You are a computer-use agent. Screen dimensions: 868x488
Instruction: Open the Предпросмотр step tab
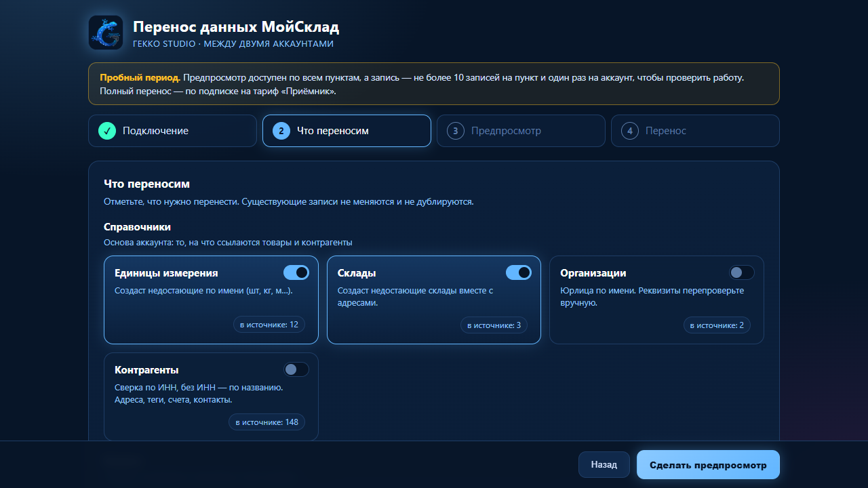pos(521,131)
